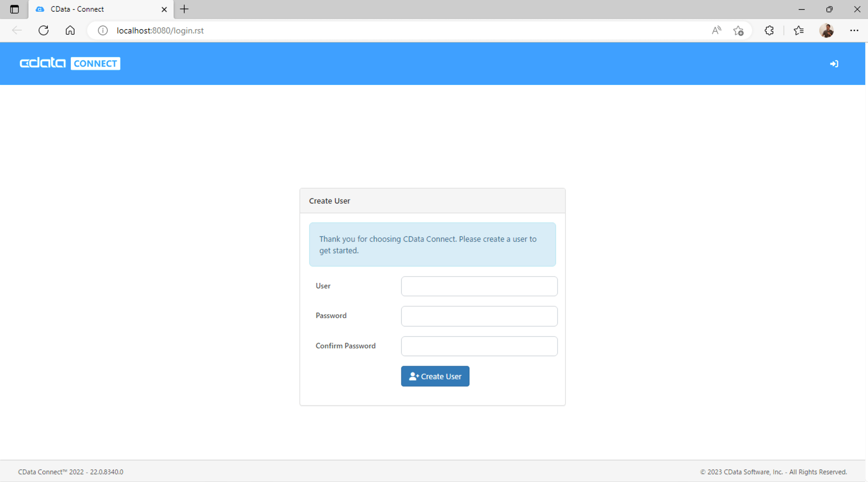This screenshot has height=482, width=868.
Task: Open the tab actions menu icon
Action: (15, 9)
